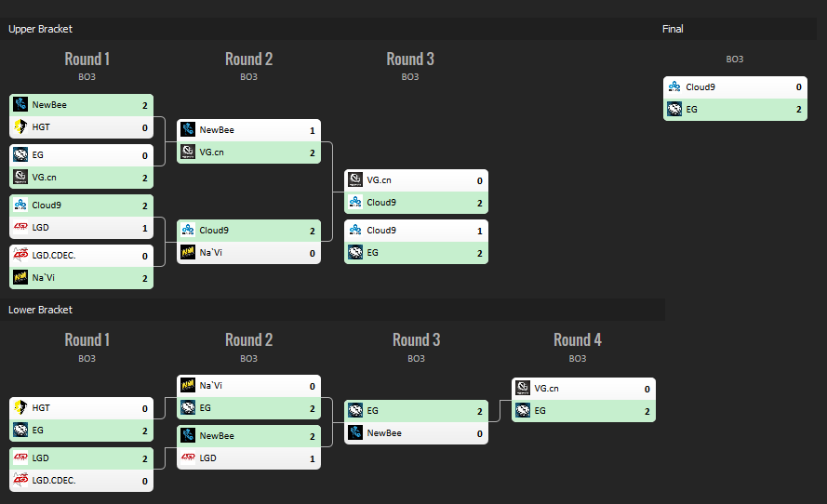
Task: Open EG team name in Lower Bracket Round 4
Action: click(540, 410)
